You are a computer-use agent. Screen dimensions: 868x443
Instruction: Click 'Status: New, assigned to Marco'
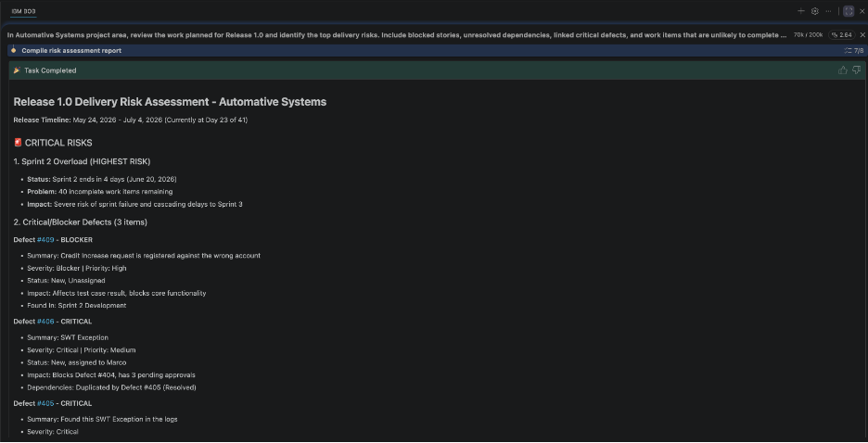click(x=76, y=362)
